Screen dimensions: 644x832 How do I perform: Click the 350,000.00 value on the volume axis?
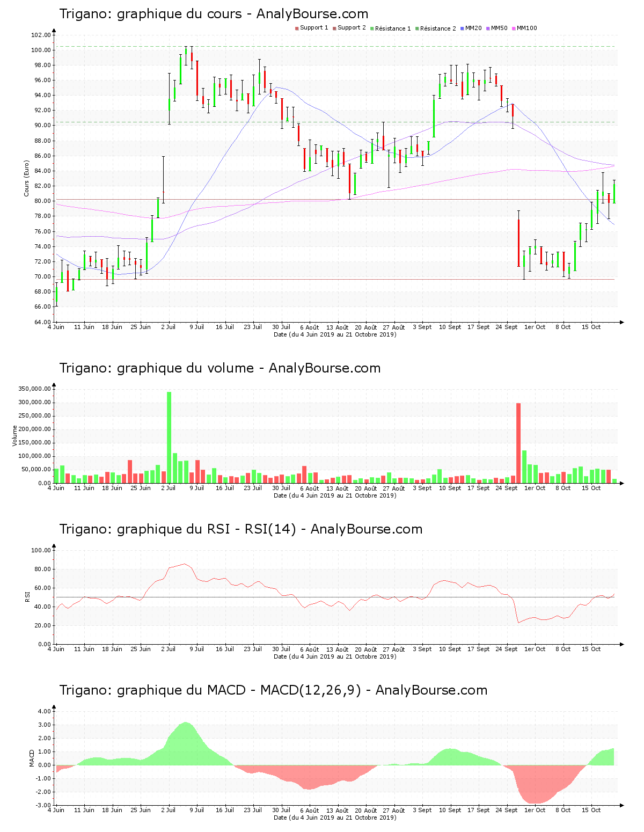click(x=35, y=389)
